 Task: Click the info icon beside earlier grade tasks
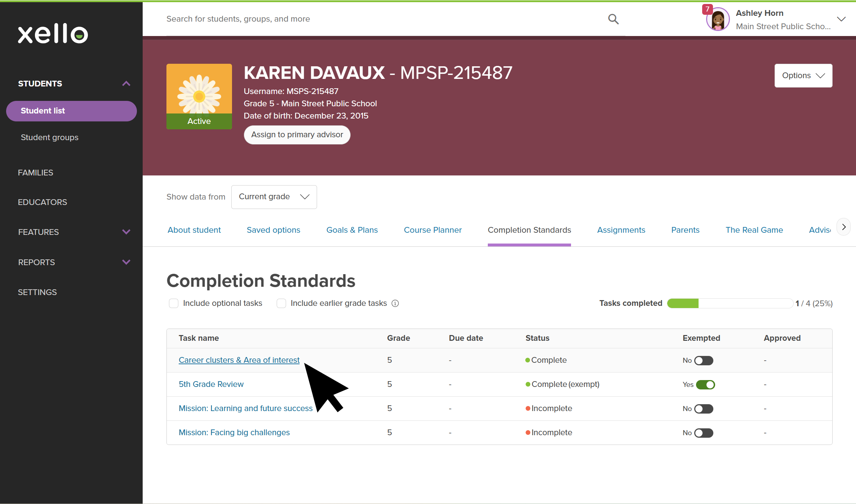395,303
